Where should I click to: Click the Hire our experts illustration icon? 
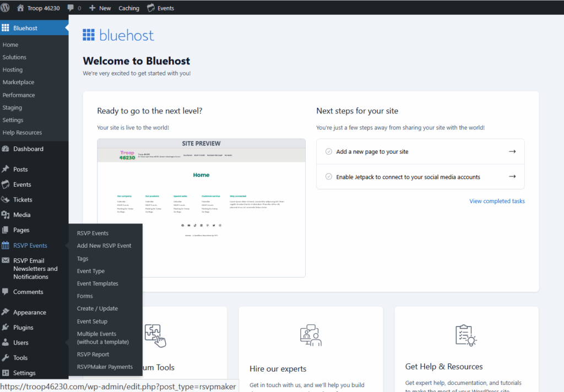coord(311,335)
